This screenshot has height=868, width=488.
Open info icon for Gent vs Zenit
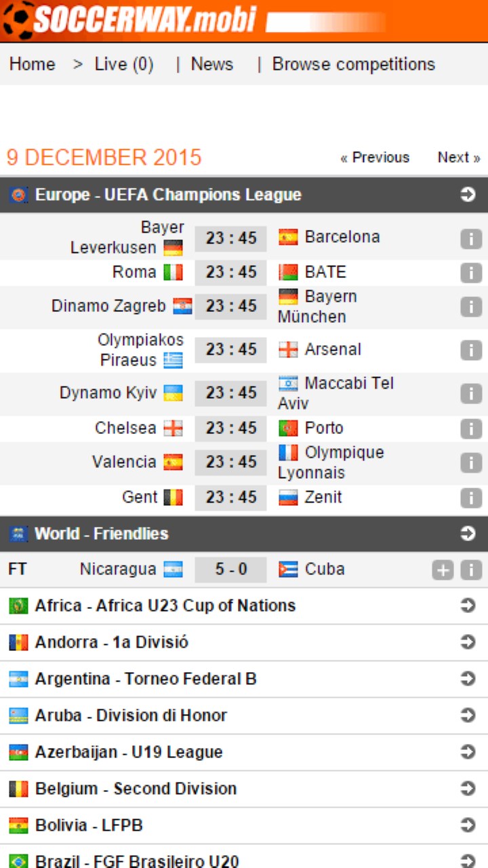pyautogui.click(x=470, y=498)
